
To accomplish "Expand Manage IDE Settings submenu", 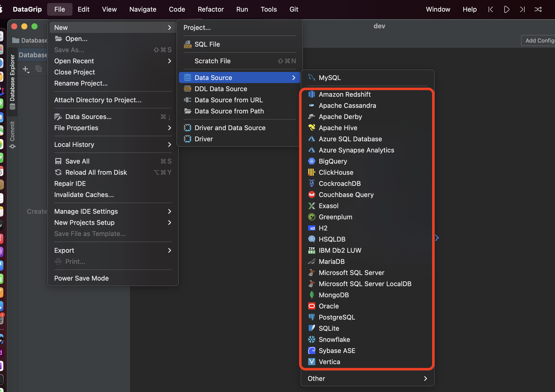I will (x=113, y=211).
